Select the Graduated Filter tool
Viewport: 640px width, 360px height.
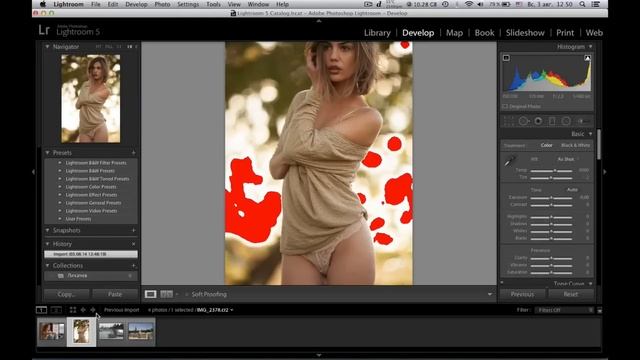(x=552, y=121)
